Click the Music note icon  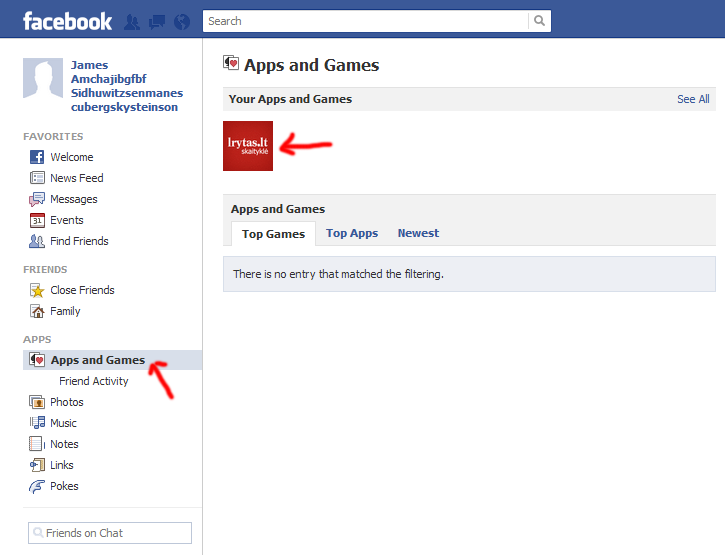[x=37, y=423]
